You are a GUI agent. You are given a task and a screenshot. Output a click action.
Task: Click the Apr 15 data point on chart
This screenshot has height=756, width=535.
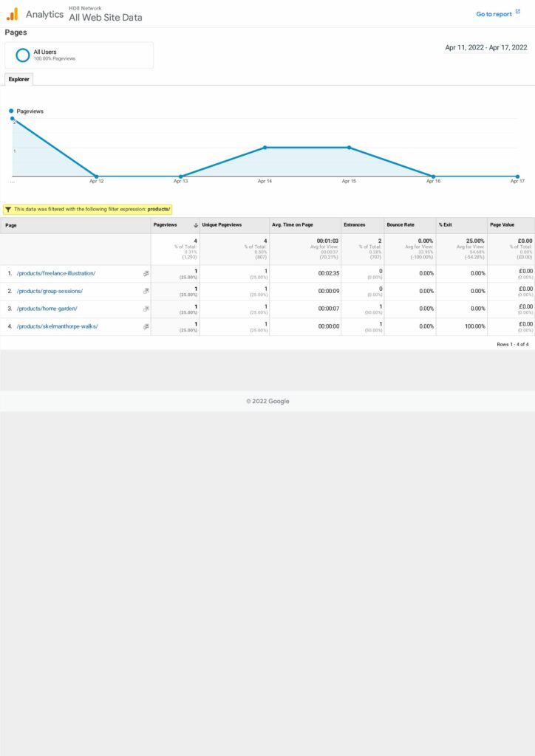pos(349,148)
